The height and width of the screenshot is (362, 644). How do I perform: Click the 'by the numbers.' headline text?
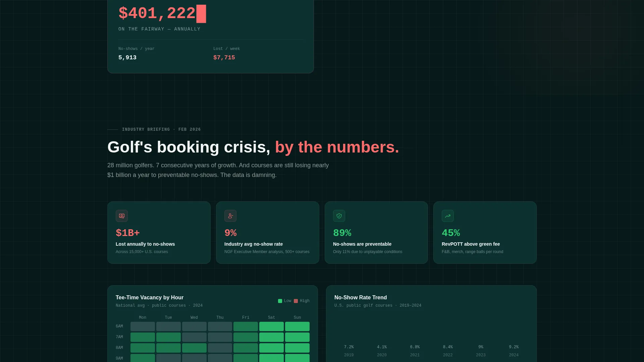pyautogui.click(x=337, y=147)
